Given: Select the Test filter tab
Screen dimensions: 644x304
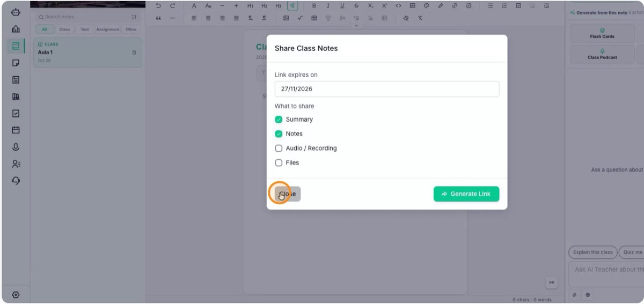Looking at the screenshot, I should (85, 29).
